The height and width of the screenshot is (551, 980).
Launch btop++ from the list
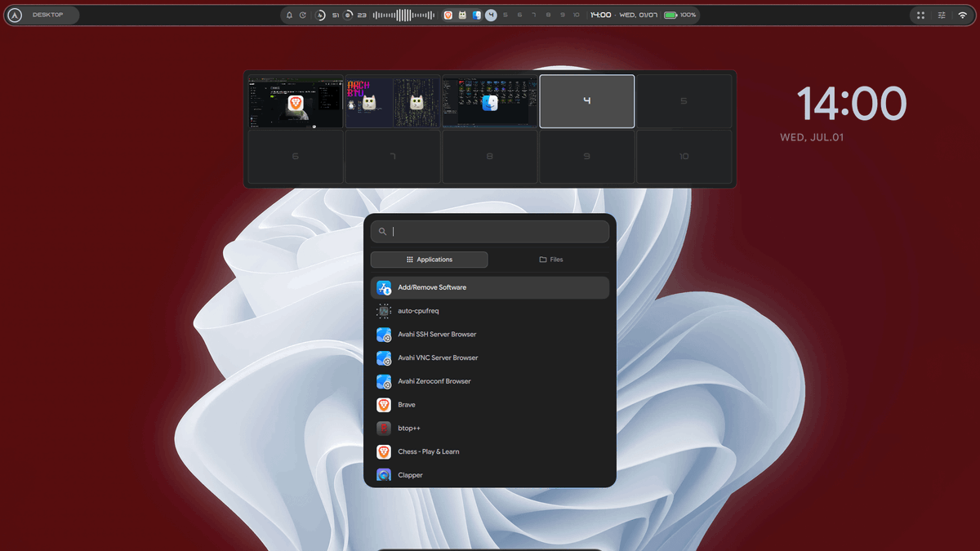tap(490, 429)
